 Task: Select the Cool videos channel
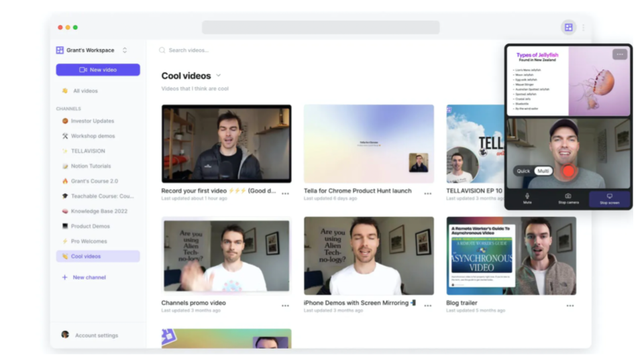(98, 256)
